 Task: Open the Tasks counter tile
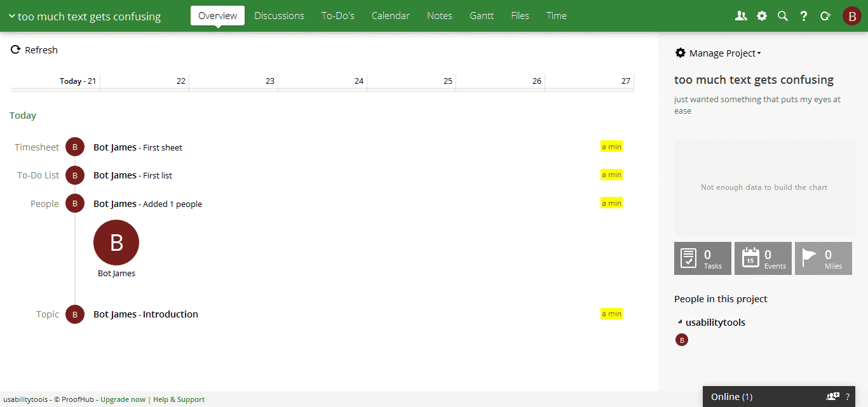[702, 258]
